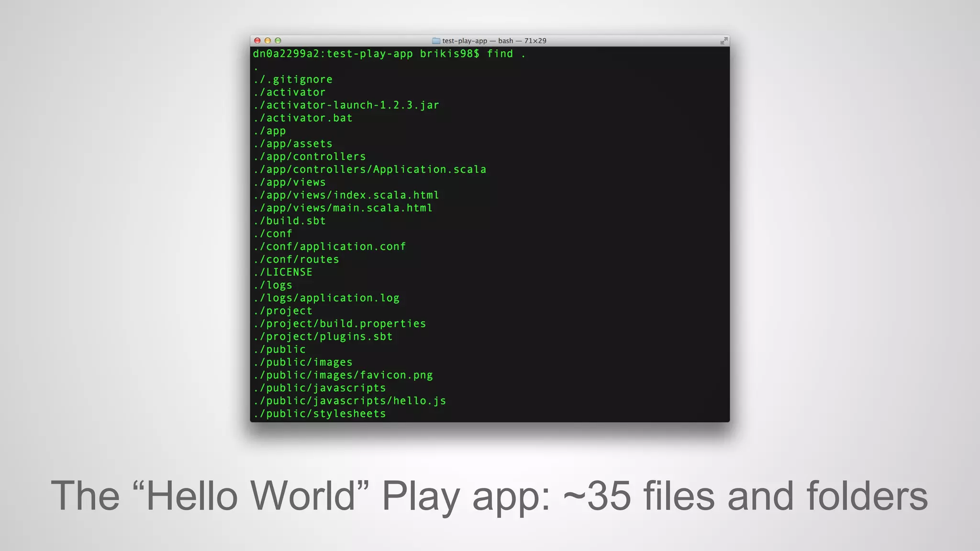This screenshot has height=551, width=980.
Task: Click the ./activator-launch-1.2.3.jar line
Action: (346, 105)
